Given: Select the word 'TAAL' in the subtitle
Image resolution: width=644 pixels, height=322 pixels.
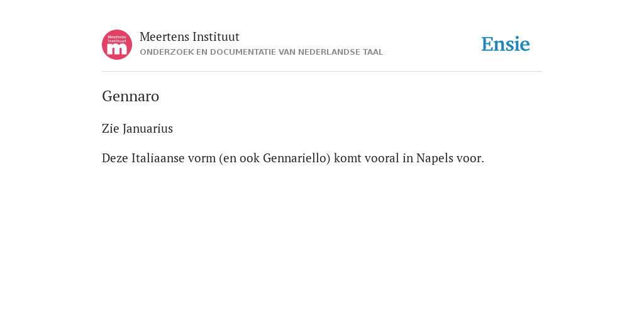Looking at the screenshot, I should tap(373, 52).
